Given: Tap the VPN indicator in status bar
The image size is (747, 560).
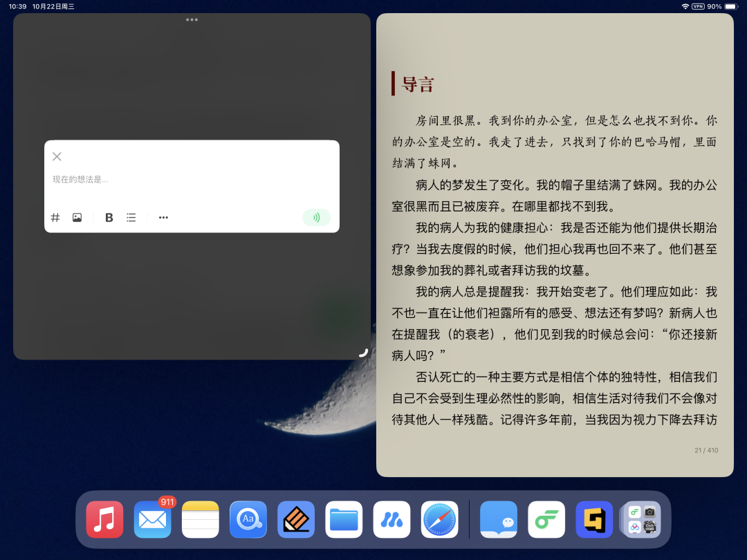Looking at the screenshot, I should [x=698, y=6].
